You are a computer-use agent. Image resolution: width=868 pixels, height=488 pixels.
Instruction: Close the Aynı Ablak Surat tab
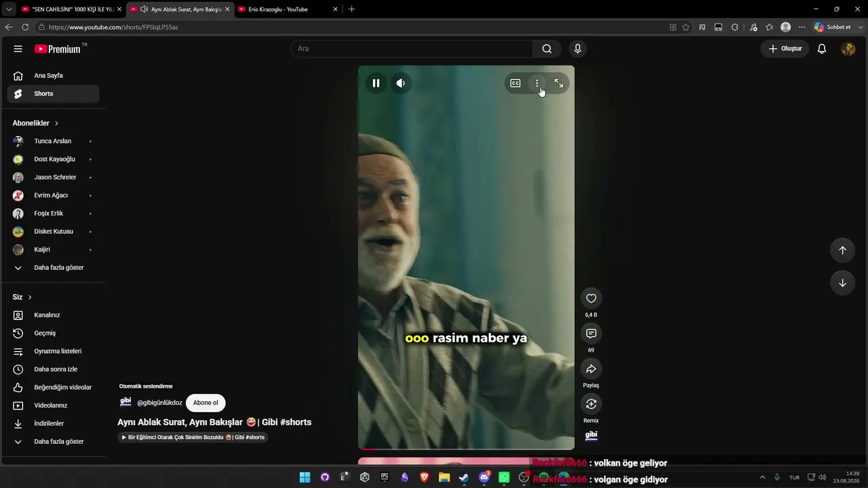[227, 9]
